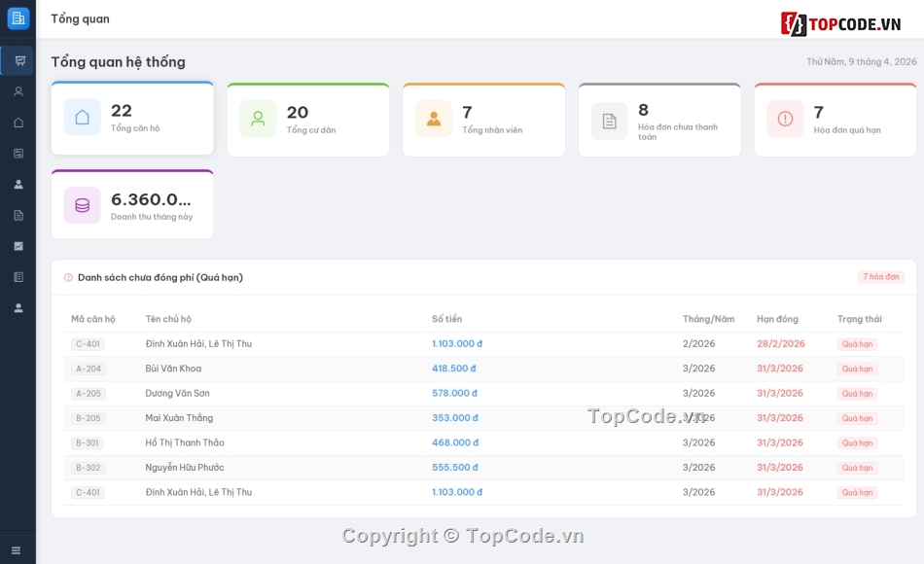Viewport: 924px width, 564px height.
Task: Click the home icon on the Tổng căn hộ card
Action: point(82,116)
